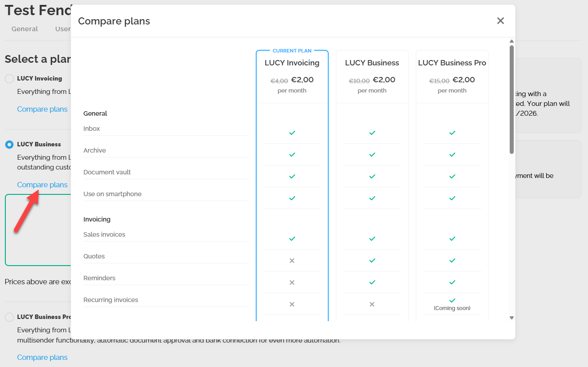Click the Recurring invoices feature label

[111, 300]
